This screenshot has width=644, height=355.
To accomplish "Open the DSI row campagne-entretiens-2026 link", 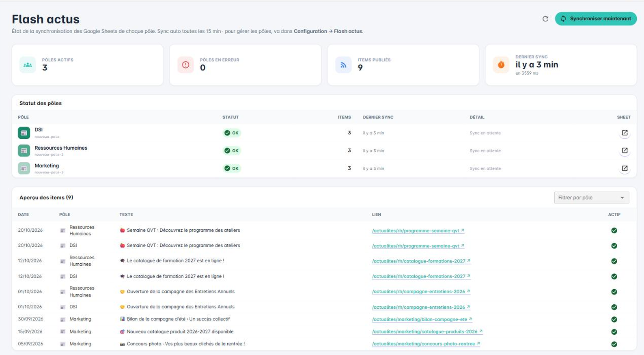I will click(x=421, y=307).
